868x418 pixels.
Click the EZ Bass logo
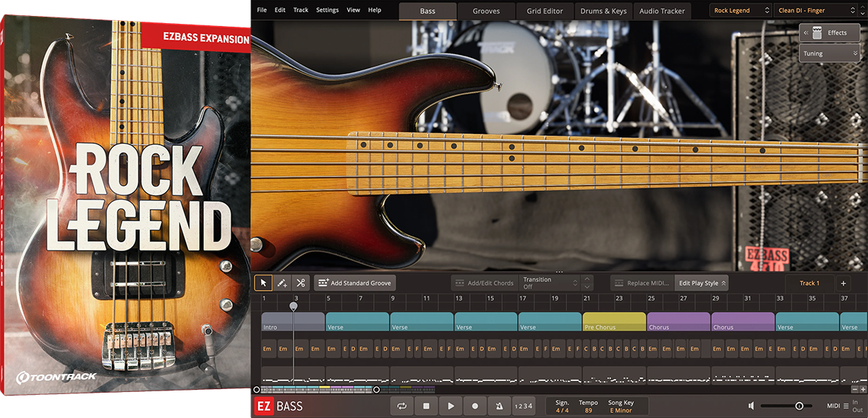tap(278, 406)
